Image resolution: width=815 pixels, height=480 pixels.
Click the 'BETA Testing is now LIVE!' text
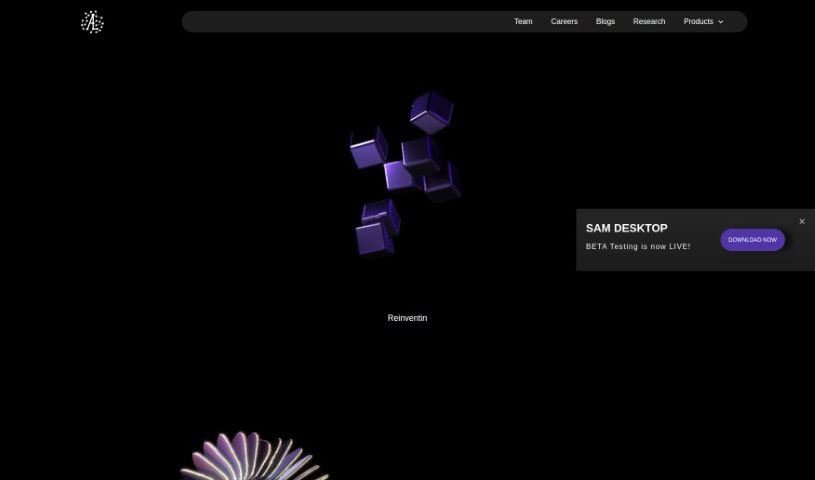(x=638, y=247)
